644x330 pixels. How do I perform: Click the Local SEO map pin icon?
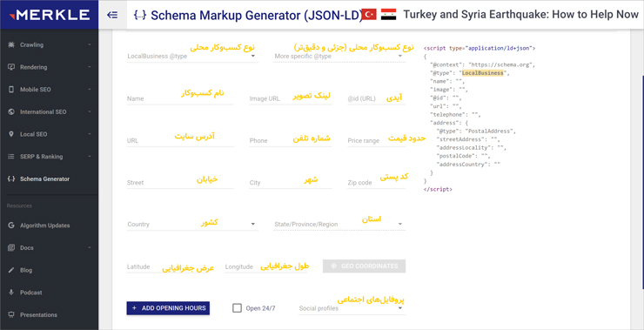tap(11, 134)
